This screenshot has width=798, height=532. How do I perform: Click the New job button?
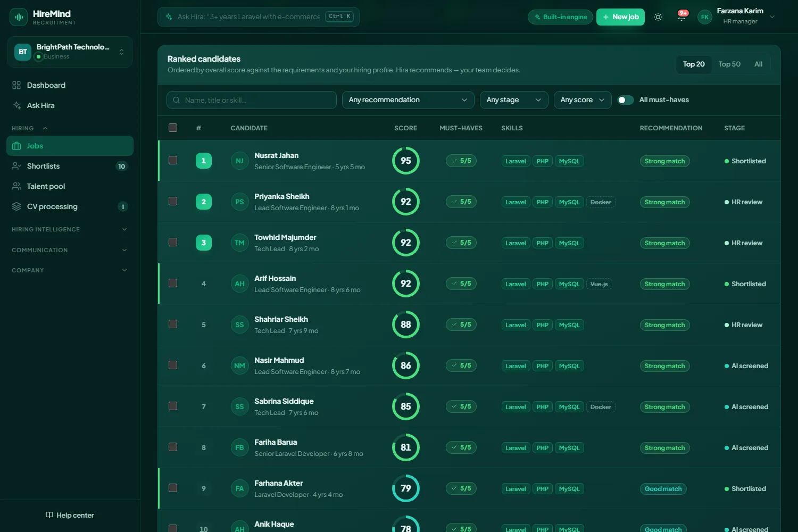click(x=620, y=17)
